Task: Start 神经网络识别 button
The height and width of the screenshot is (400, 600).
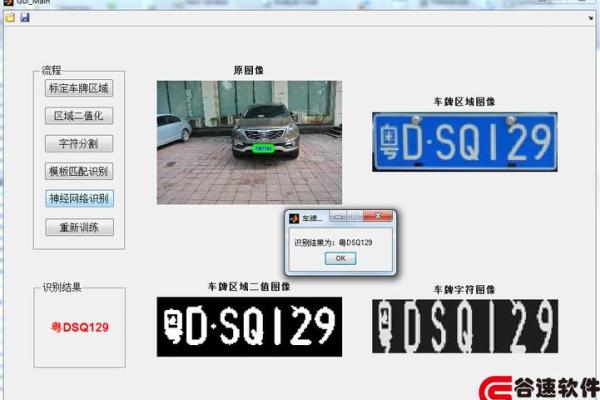Action: (79, 199)
